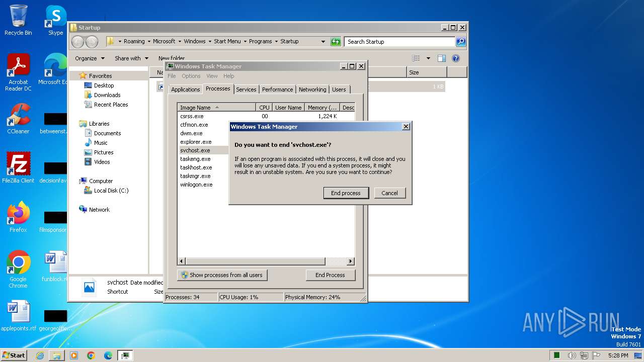Select Local Disk (C:) in navigation pane
This screenshot has width=644, height=362.
tap(111, 191)
